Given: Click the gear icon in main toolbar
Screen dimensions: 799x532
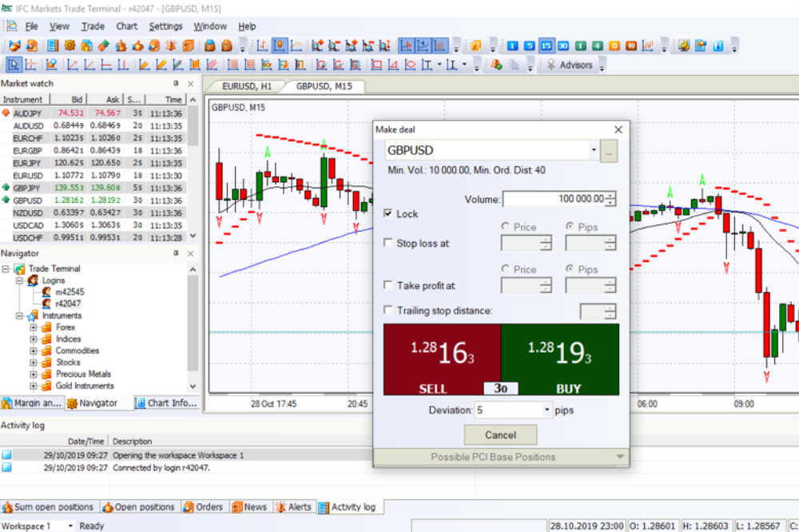Looking at the screenshot, I should click(70, 46).
